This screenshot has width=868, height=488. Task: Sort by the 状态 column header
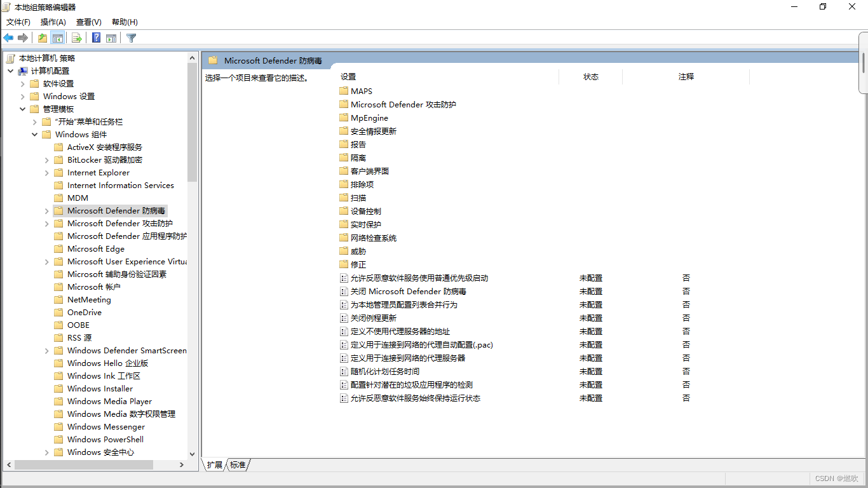click(x=591, y=77)
